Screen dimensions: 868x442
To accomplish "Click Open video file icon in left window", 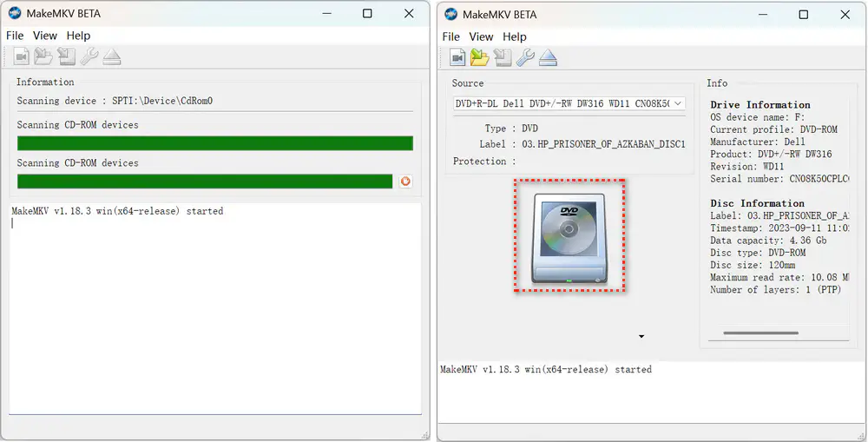I will tap(21, 56).
